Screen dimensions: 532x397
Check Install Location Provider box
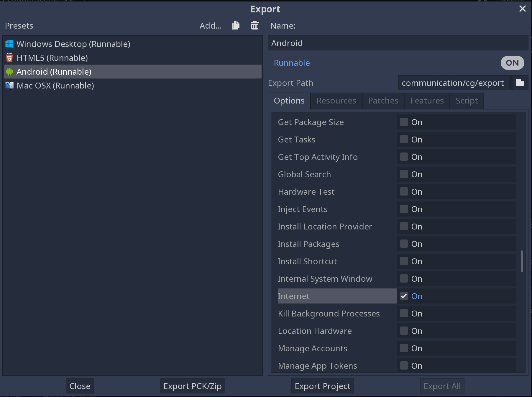pyautogui.click(x=404, y=226)
